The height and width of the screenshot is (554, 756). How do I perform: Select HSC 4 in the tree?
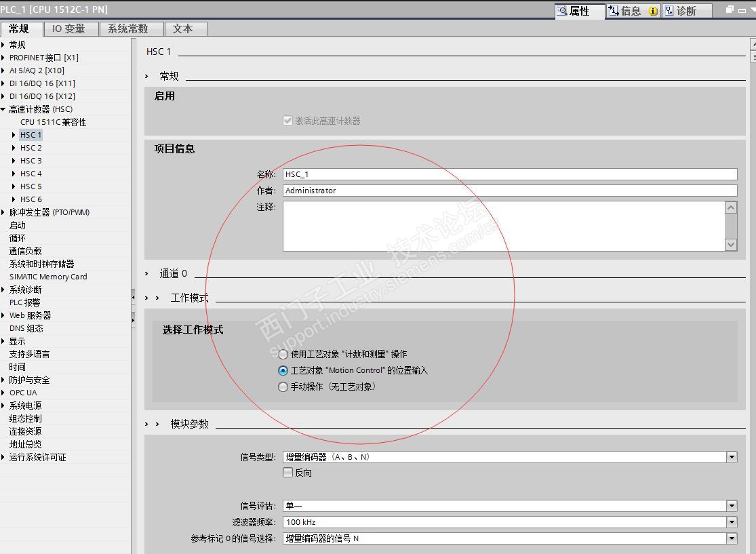click(31, 174)
